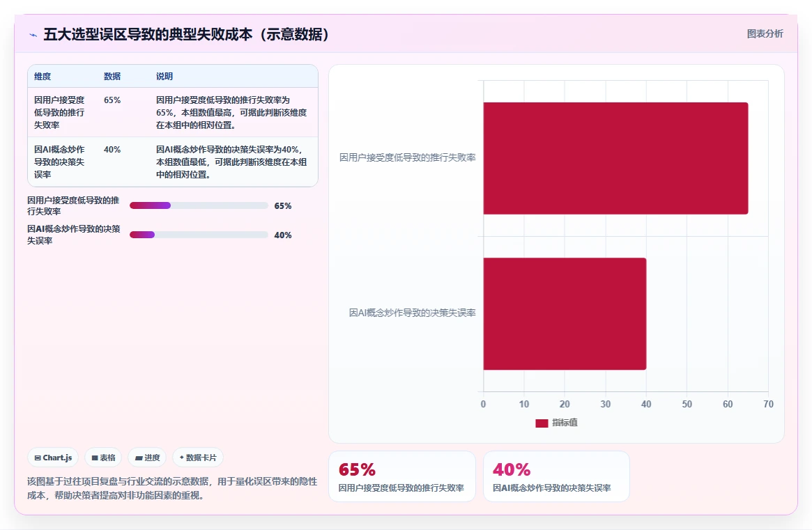Click the y-axis label 因AI概念炒作导致的决策失误率

[412, 313]
